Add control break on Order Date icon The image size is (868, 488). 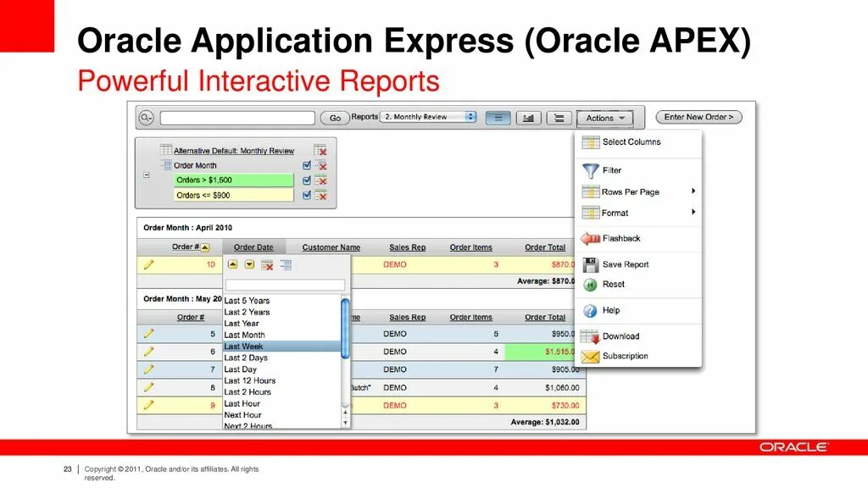pyautogui.click(x=286, y=265)
